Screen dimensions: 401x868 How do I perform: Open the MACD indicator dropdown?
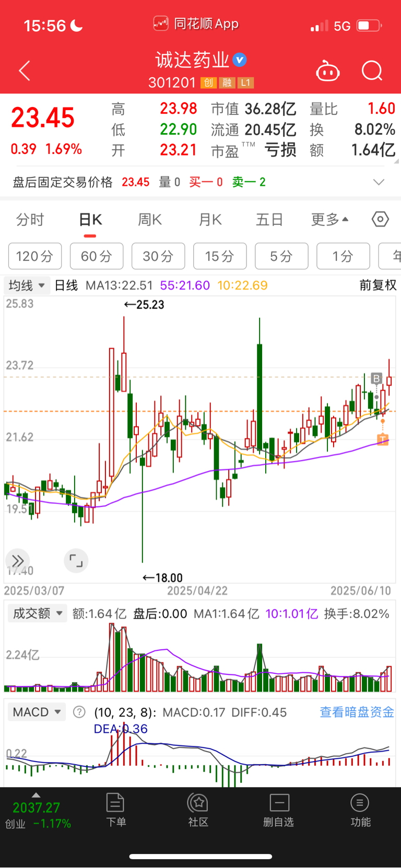pyautogui.click(x=37, y=712)
